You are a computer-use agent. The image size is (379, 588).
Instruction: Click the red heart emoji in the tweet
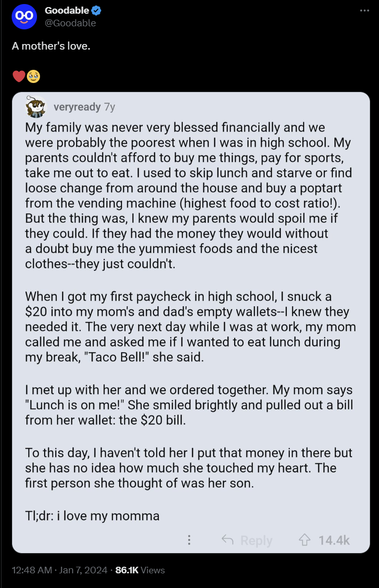pos(19,76)
